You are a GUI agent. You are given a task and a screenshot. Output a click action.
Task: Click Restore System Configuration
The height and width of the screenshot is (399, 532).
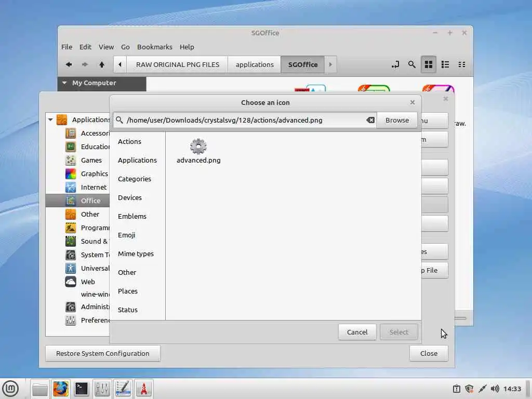coord(102,353)
